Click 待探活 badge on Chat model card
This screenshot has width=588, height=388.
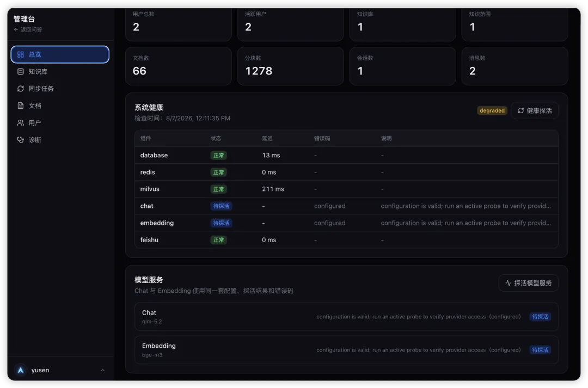(540, 317)
